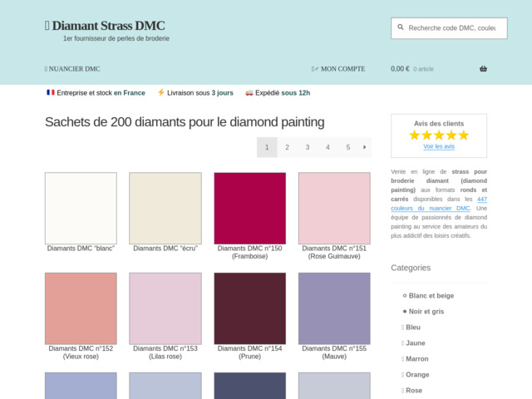Open the NUANCIER DMC menu

[x=72, y=69]
